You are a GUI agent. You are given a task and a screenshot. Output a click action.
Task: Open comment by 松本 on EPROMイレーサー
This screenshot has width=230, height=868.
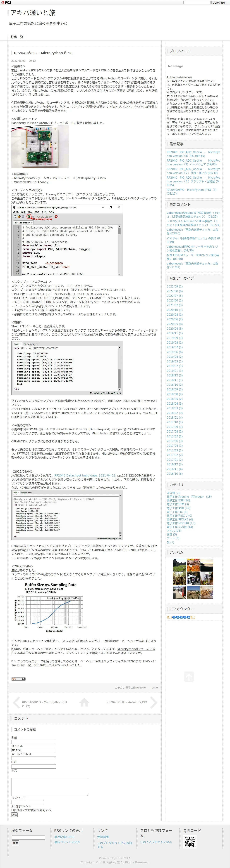(193, 257)
